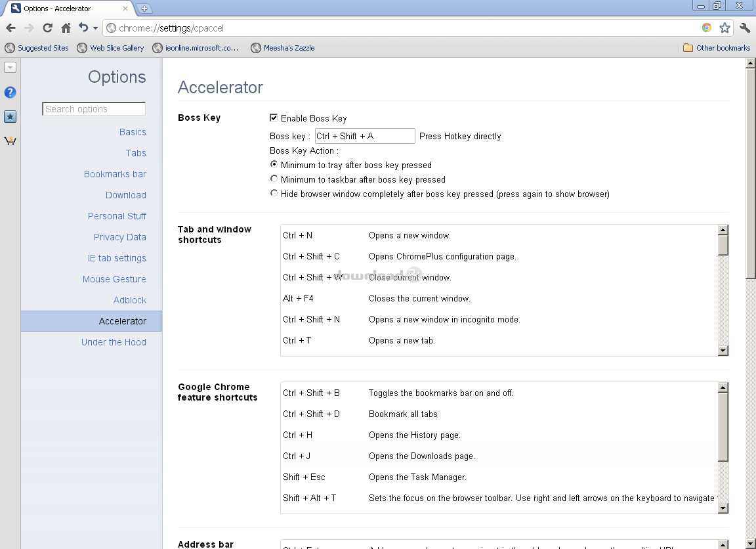The image size is (756, 549).
Task: Click down arrow of Tab and window shortcuts list
Action: 723,351
